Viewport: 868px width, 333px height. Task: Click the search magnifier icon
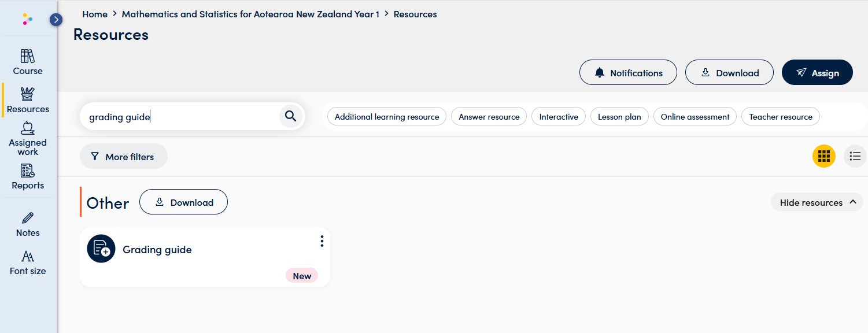[x=291, y=117]
